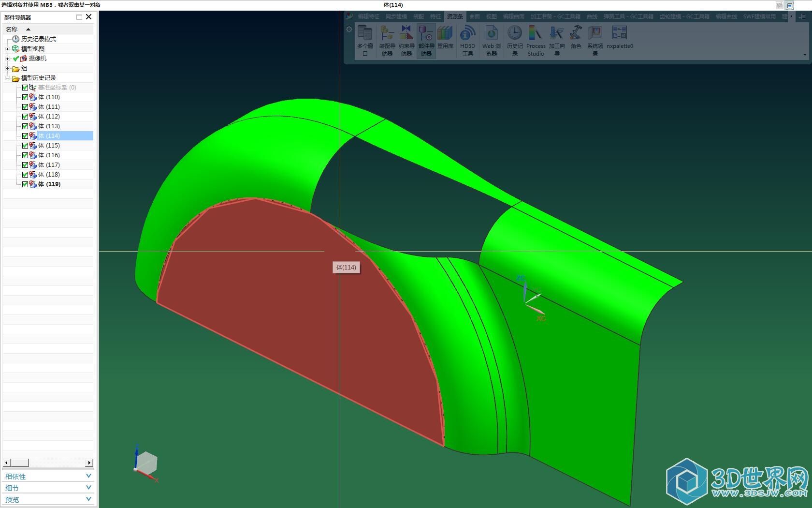Image resolution: width=812 pixels, height=508 pixels.
Task: Switch to the 特征 ribbon tab
Action: click(435, 16)
